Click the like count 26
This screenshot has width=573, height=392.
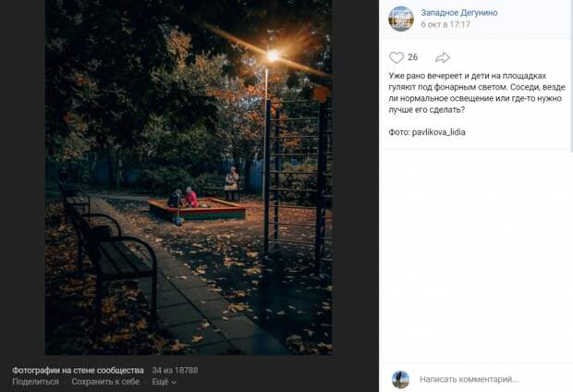click(x=412, y=57)
